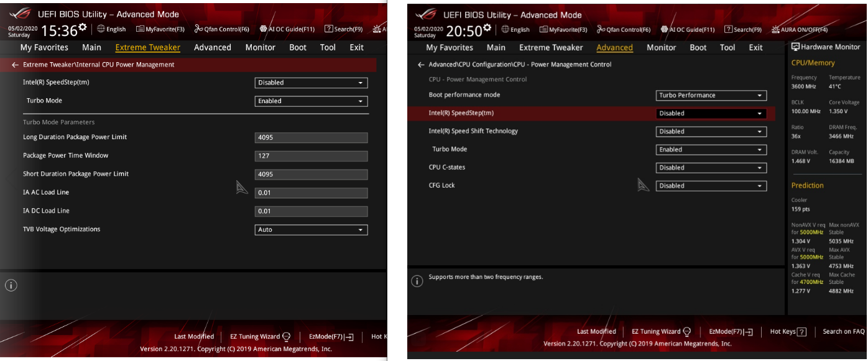Click '159 pts' cooler score

pyautogui.click(x=800, y=209)
